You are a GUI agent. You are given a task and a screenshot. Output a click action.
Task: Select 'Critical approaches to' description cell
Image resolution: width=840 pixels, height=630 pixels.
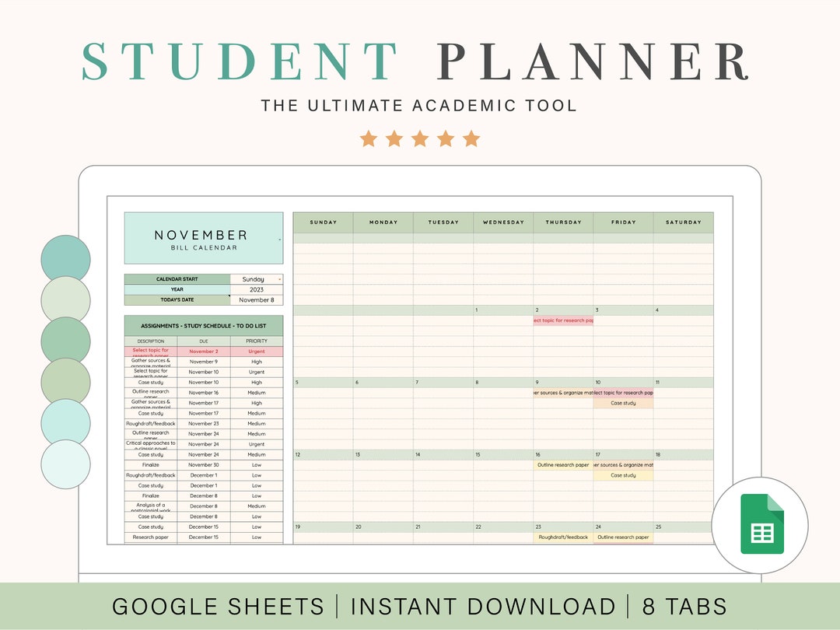click(151, 444)
